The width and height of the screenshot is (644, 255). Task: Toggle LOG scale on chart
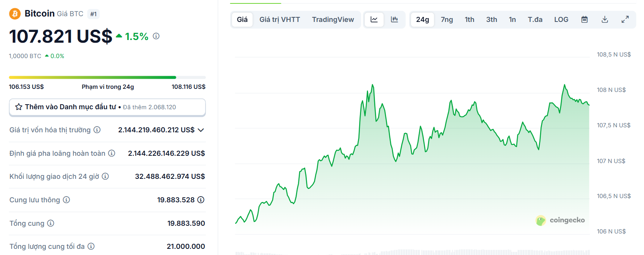pos(561,20)
